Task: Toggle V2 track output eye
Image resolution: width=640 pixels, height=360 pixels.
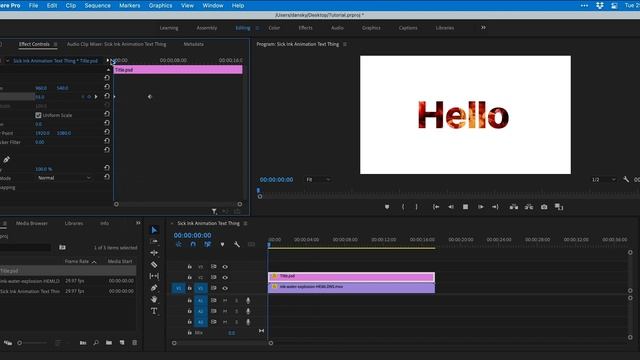Action: (x=225, y=277)
